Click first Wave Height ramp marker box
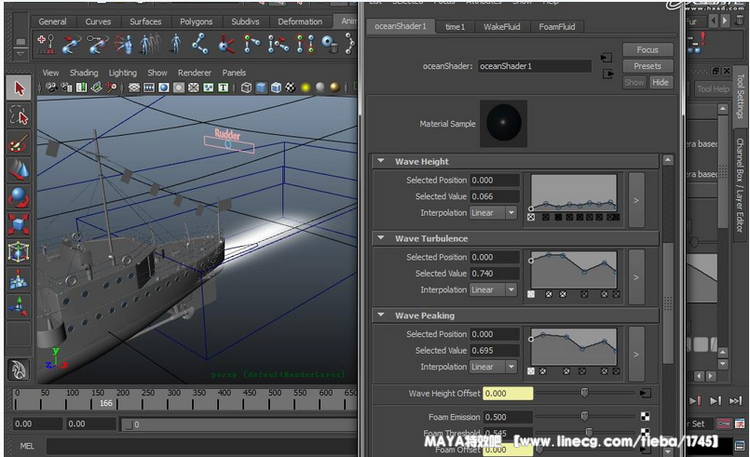The image size is (750, 457). coord(531,217)
